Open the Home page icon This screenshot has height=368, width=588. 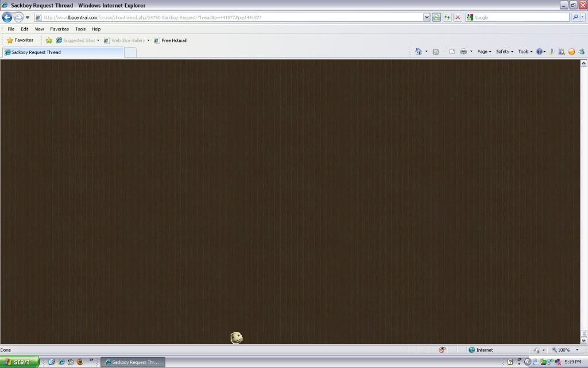(x=418, y=52)
